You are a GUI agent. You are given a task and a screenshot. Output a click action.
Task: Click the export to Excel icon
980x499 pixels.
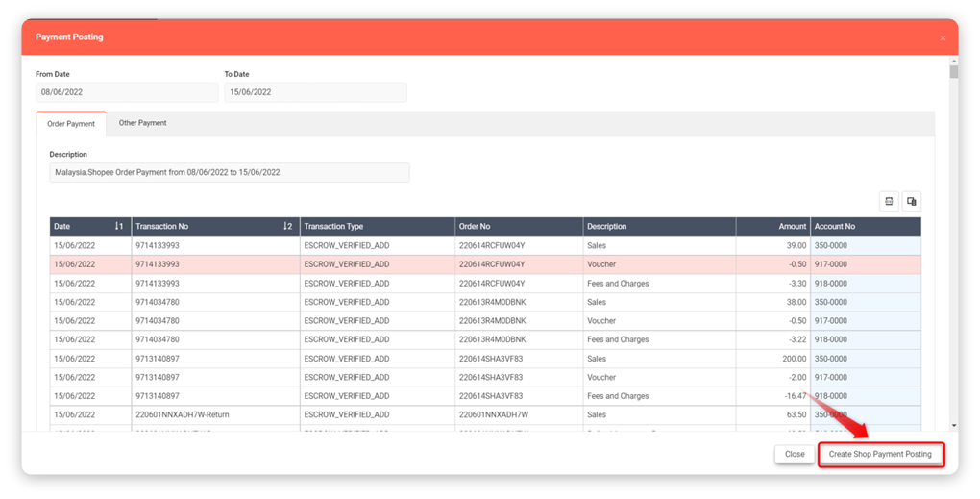(889, 201)
